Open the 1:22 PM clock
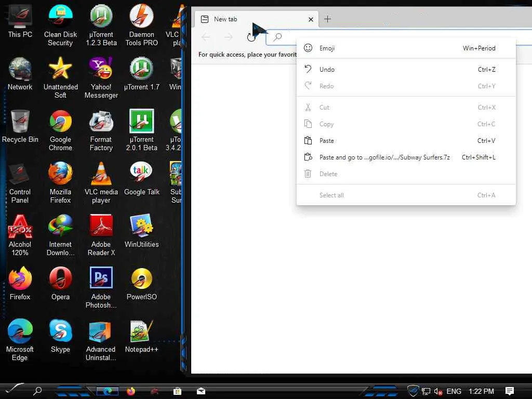Image resolution: width=532 pixels, height=399 pixels. pyautogui.click(x=481, y=391)
